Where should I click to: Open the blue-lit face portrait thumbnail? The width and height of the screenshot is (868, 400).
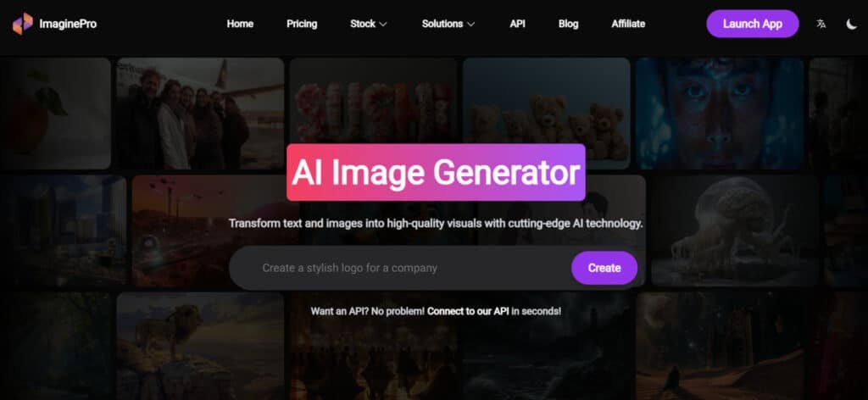719,114
